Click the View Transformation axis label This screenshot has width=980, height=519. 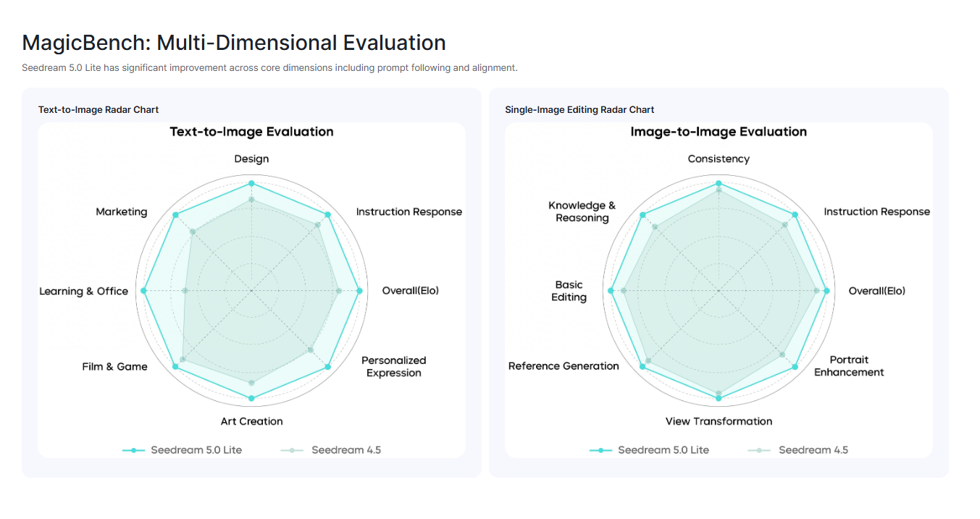(x=719, y=421)
